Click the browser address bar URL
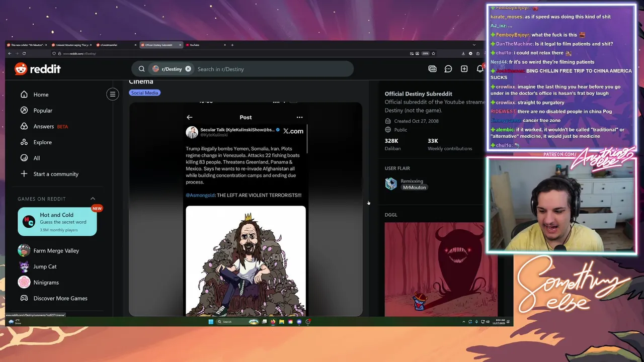 coord(79,53)
